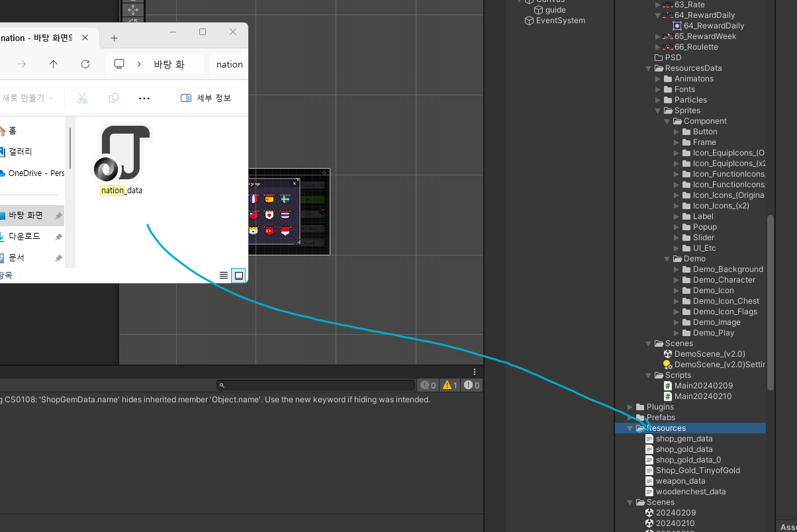Toggle error messages in Unity console

pos(472,385)
